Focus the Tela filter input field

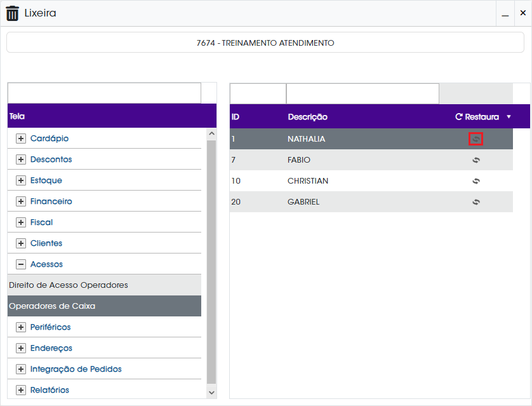point(104,93)
